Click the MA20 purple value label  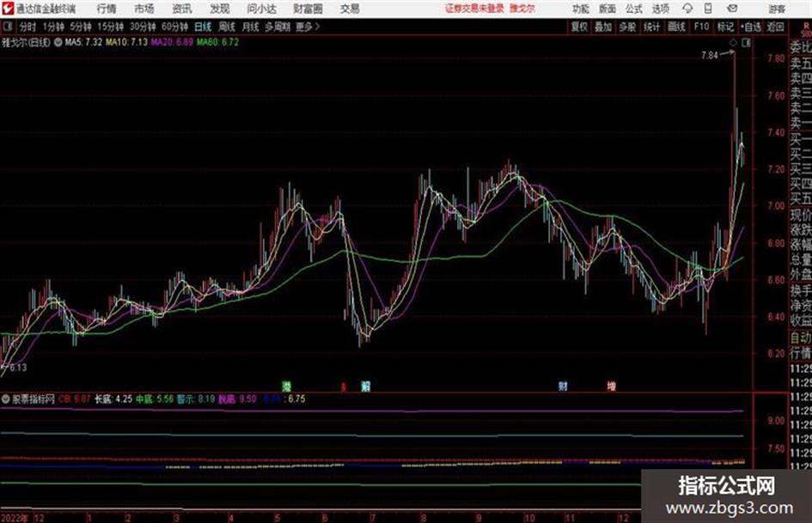pos(172,42)
